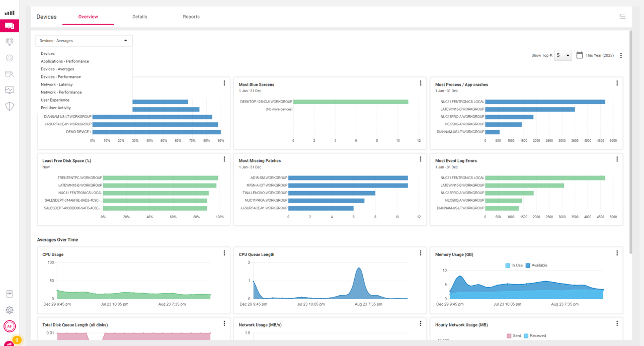644x346 pixels.
Task: Open the settings gear icon in sidebar
Action: click(x=9, y=310)
